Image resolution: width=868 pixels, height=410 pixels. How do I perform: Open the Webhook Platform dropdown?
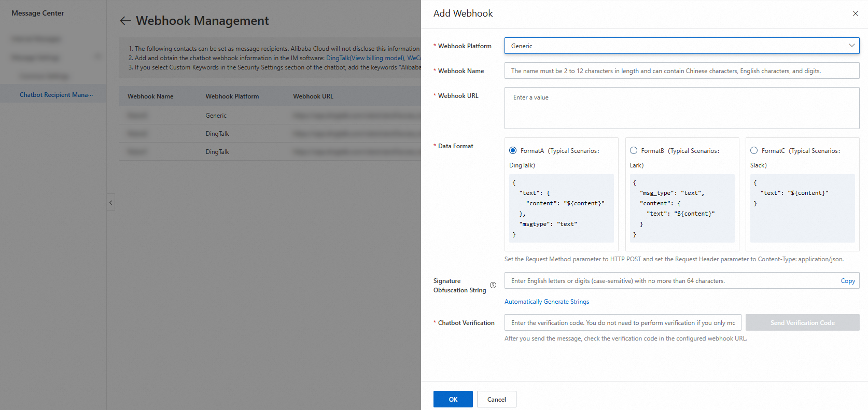pyautogui.click(x=674, y=46)
